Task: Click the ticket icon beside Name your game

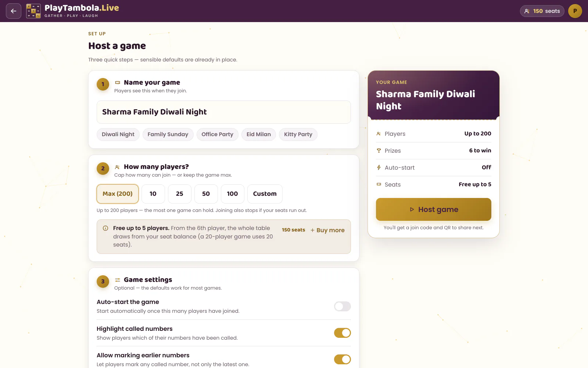Action: click(118, 82)
